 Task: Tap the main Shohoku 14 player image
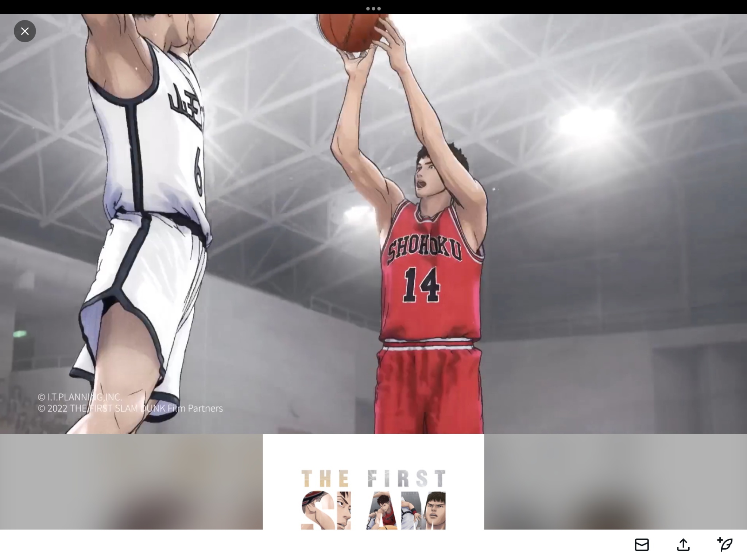click(x=373, y=224)
